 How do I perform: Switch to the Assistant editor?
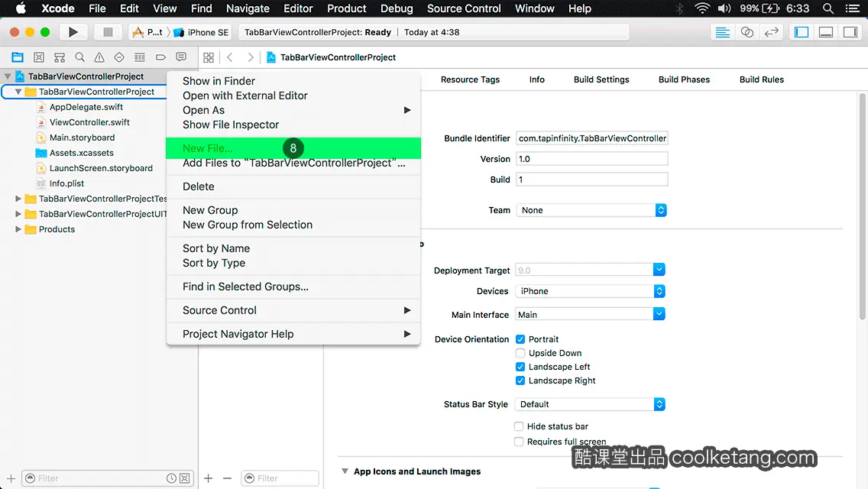click(x=747, y=32)
